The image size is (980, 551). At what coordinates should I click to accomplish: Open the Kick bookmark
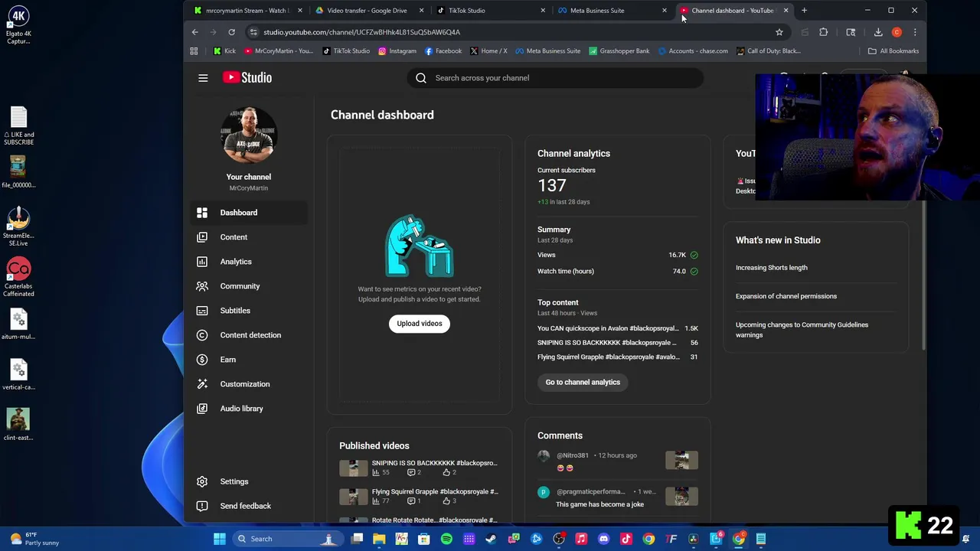click(x=224, y=51)
